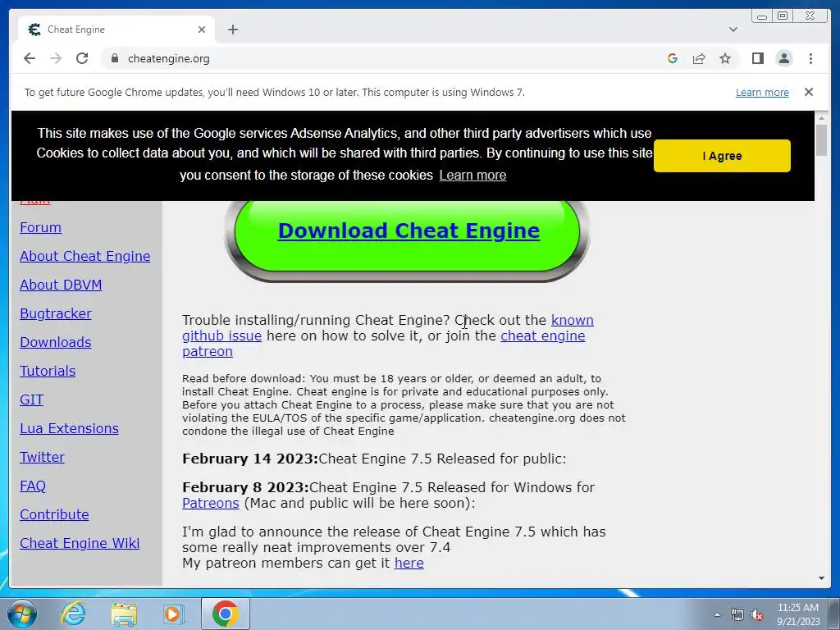Open About DBVM link

tap(61, 285)
